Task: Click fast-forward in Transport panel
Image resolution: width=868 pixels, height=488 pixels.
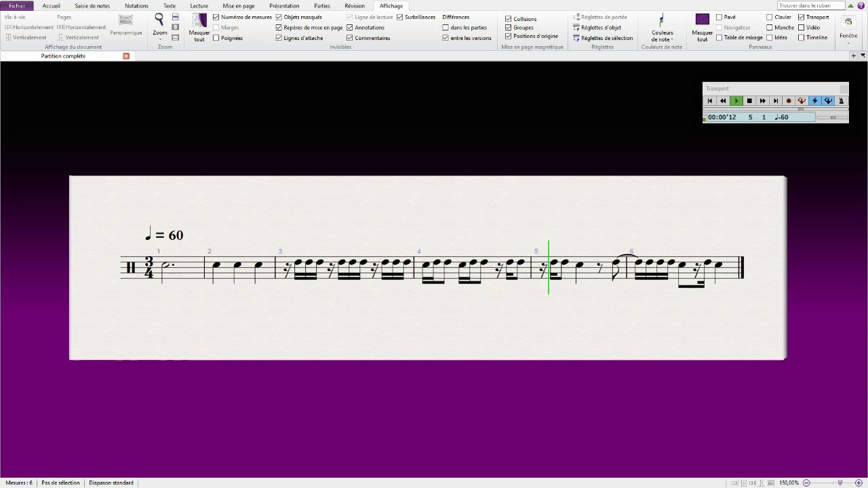Action: [x=762, y=100]
